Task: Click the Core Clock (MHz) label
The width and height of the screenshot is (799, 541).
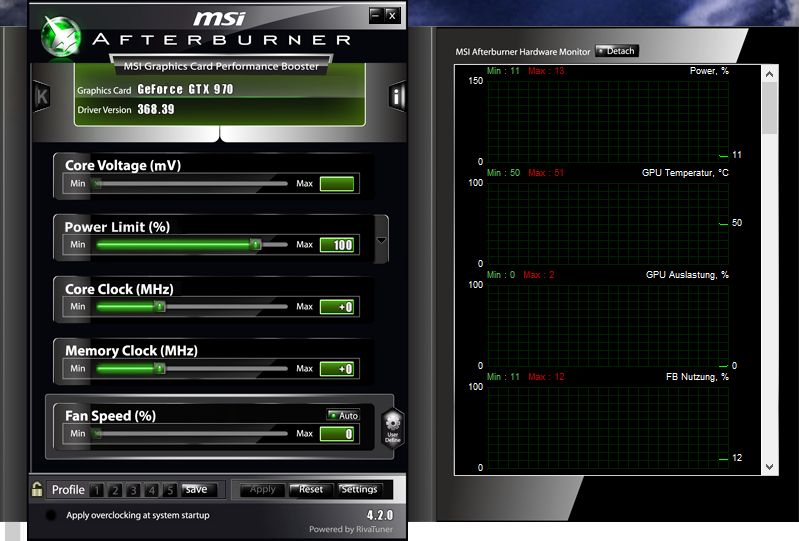Action: [119, 289]
